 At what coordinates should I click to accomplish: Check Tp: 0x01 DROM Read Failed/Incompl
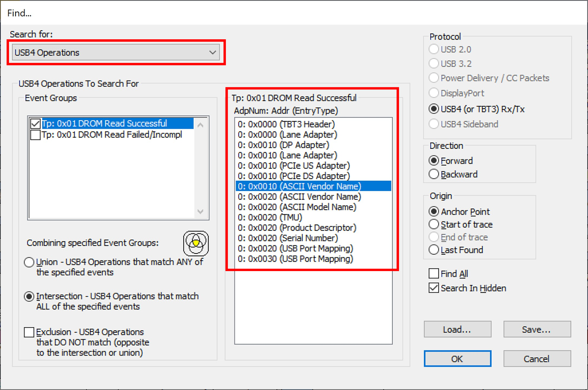point(35,135)
